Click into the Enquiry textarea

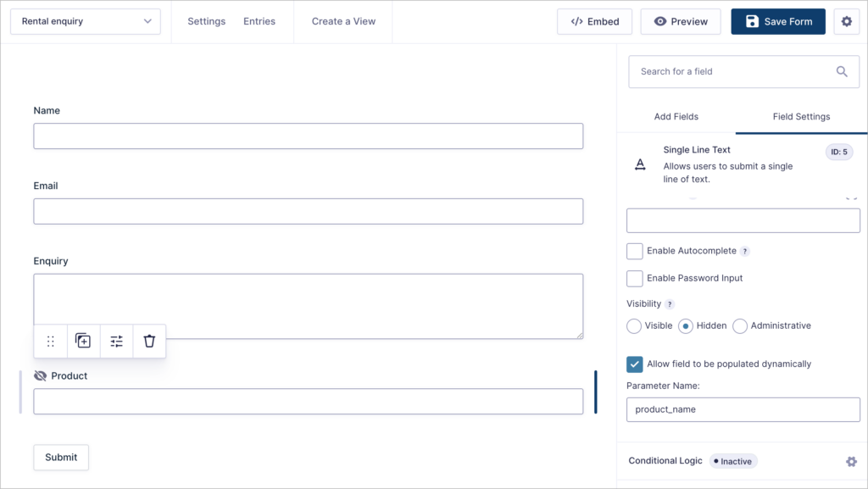(309, 306)
